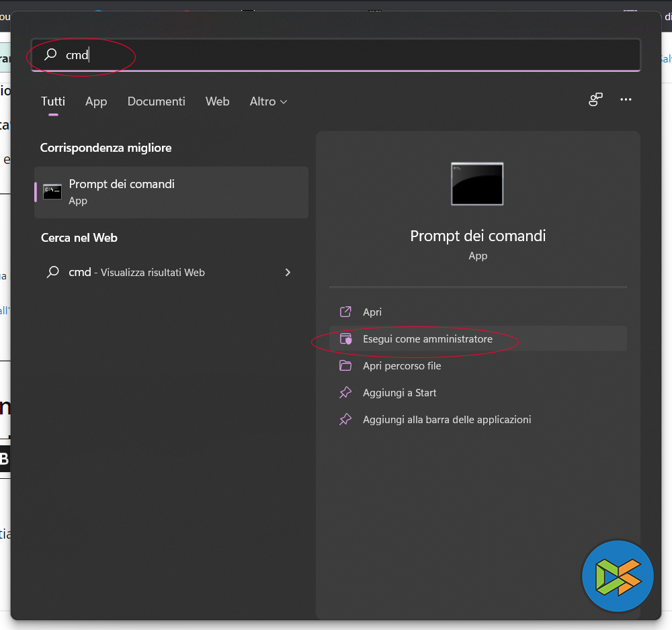Expand the cmd web results chevron arrow
This screenshot has width=672, height=630.
288,273
